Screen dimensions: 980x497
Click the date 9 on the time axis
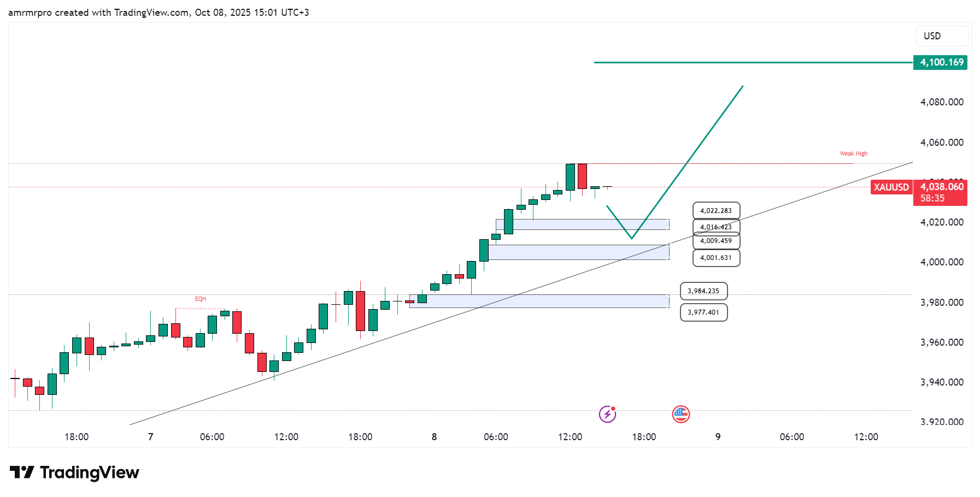coord(718,437)
